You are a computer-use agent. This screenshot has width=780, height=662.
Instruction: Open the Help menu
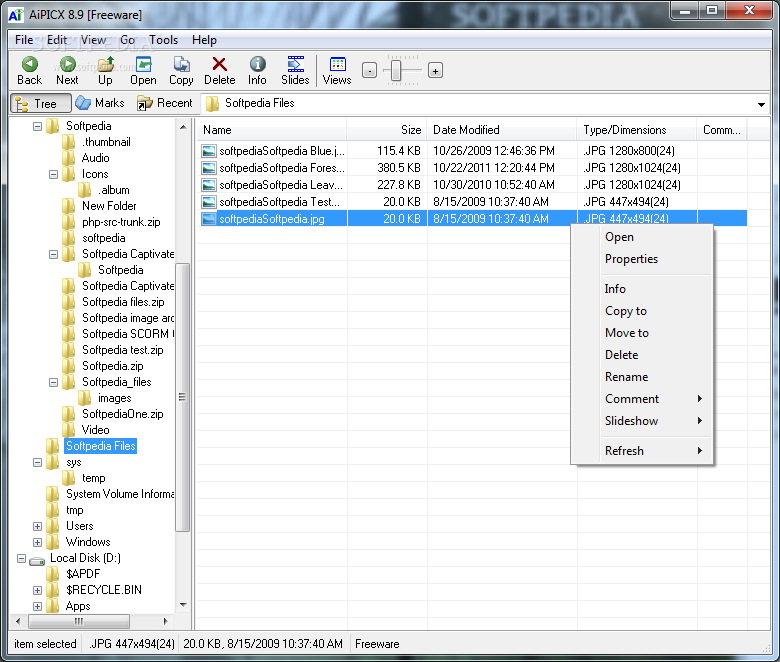(204, 40)
